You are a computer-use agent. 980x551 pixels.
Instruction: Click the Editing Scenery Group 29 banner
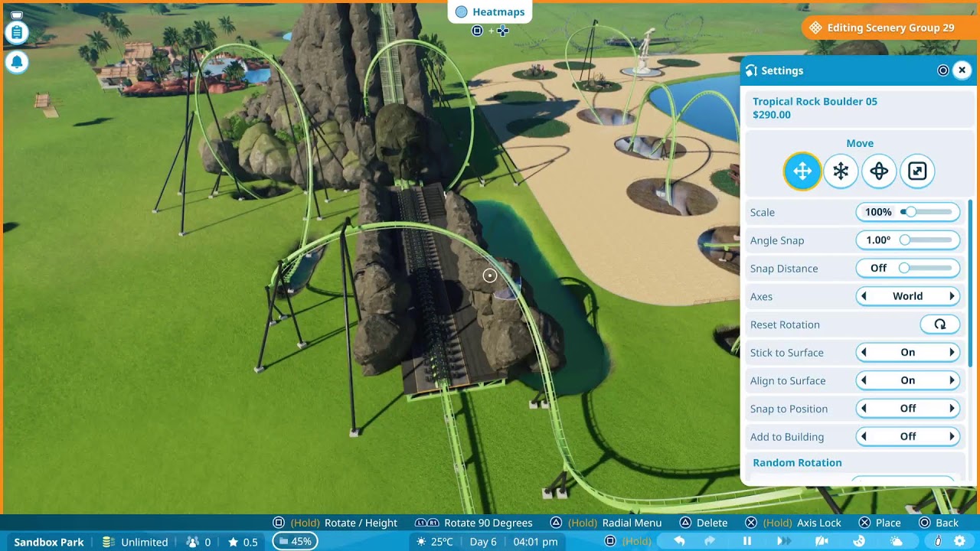pos(890,28)
